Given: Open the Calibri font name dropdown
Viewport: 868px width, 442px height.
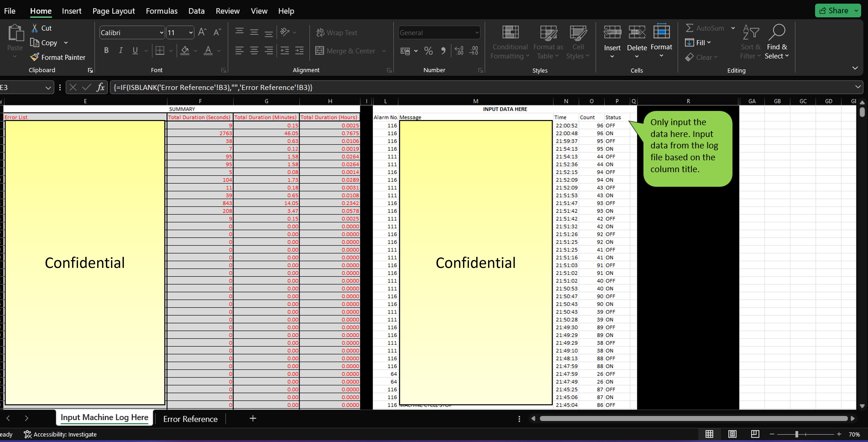Looking at the screenshot, I should [x=161, y=33].
